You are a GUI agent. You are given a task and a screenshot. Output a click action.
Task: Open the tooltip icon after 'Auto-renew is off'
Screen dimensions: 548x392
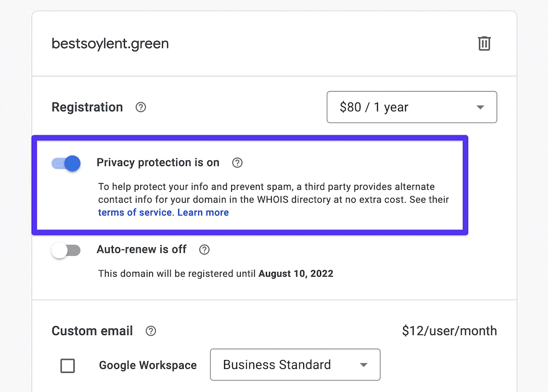coord(204,249)
